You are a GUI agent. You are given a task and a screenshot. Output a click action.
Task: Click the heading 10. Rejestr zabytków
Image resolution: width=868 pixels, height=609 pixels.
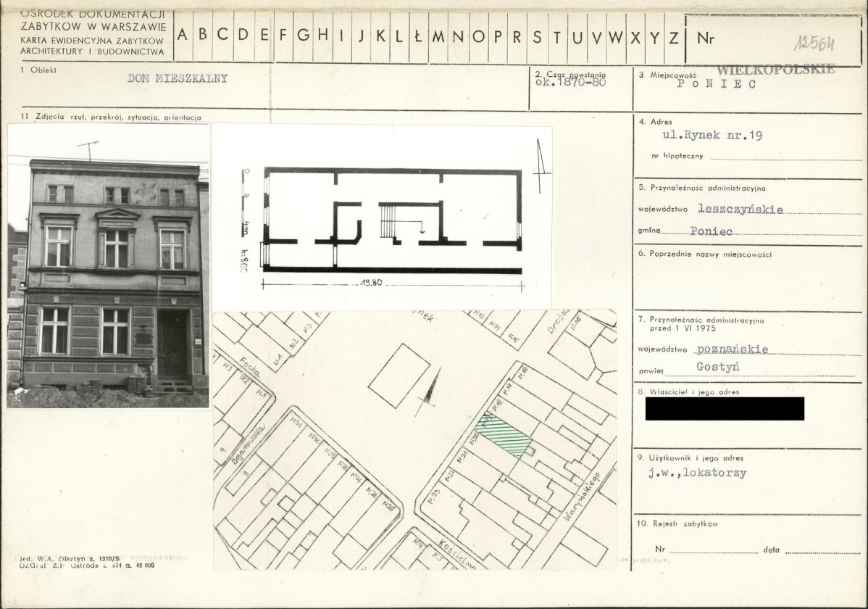(x=678, y=523)
